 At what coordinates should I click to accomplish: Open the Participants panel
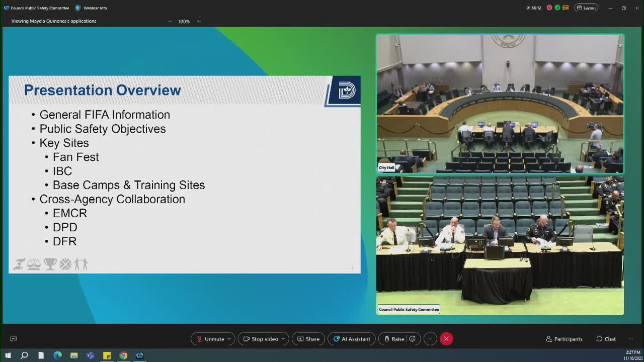click(564, 339)
